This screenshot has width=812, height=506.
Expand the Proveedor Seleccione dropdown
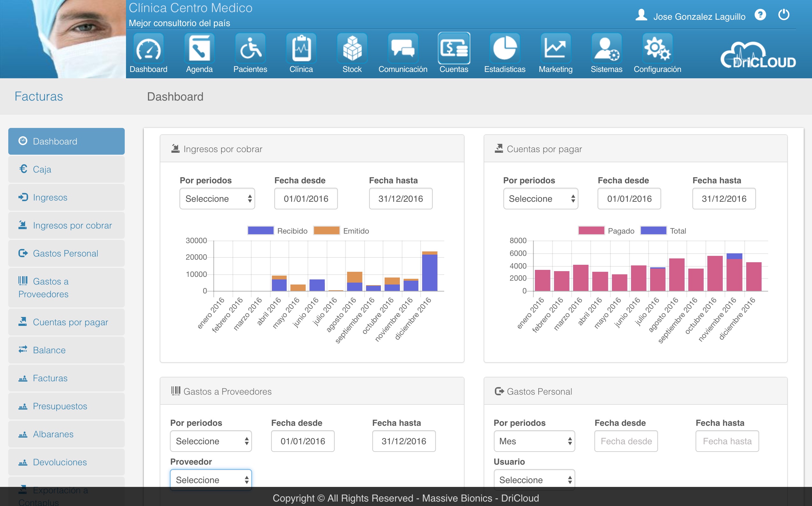coord(211,480)
